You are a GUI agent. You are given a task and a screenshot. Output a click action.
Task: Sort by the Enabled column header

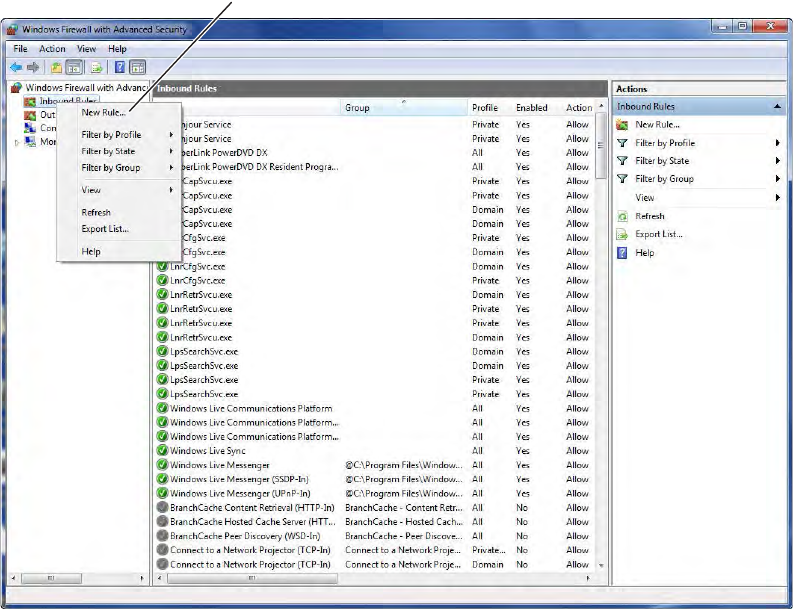pyautogui.click(x=536, y=108)
